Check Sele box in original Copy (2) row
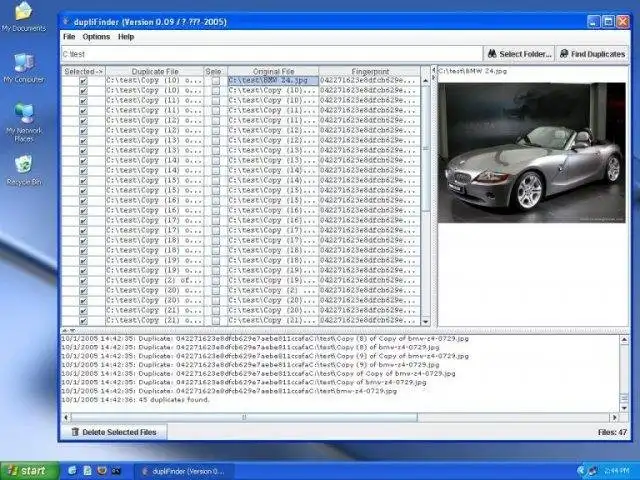Image resolution: width=640 pixels, height=480 pixels. point(216,291)
